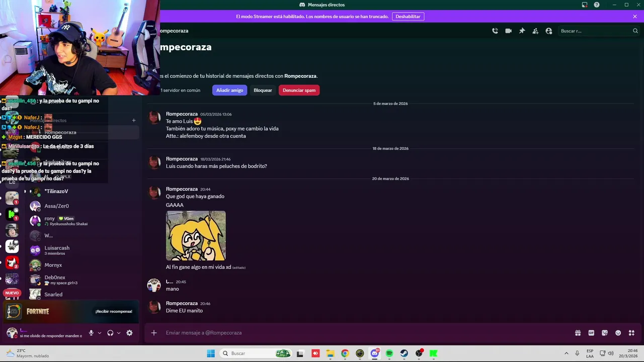Click the Fortnite quest icon
Image resolution: width=644 pixels, height=362 pixels.
(x=14, y=312)
